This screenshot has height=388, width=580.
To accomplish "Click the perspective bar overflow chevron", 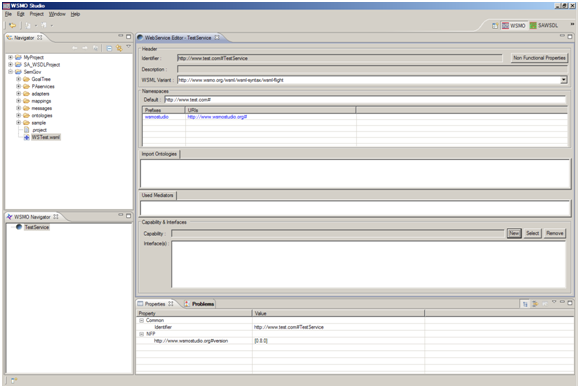I will click(572, 24).
